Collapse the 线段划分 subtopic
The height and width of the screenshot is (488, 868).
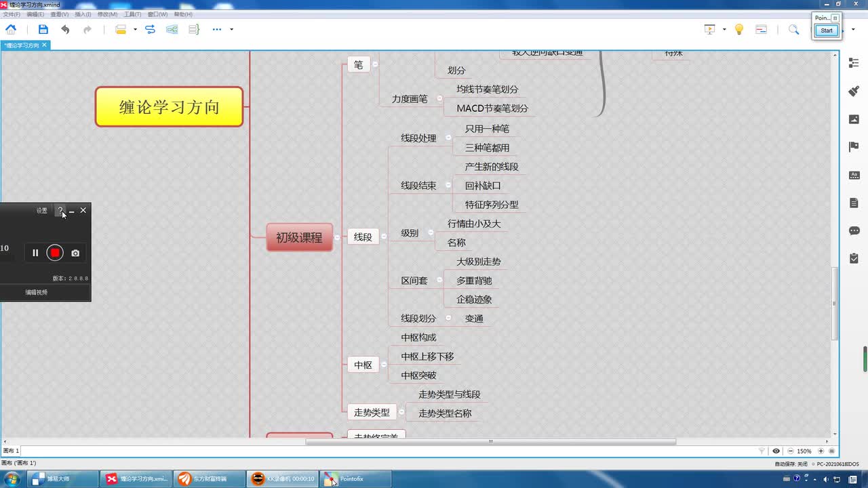(448, 318)
